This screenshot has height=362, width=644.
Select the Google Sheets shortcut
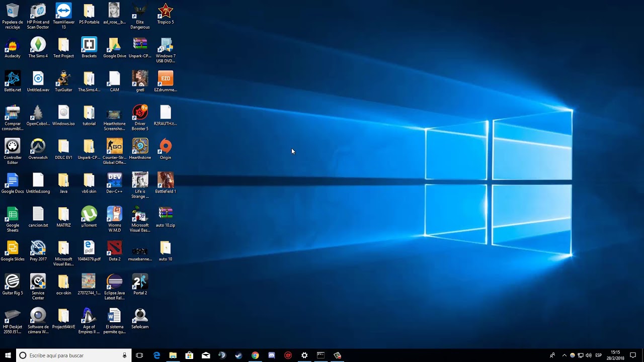pos(13,219)
